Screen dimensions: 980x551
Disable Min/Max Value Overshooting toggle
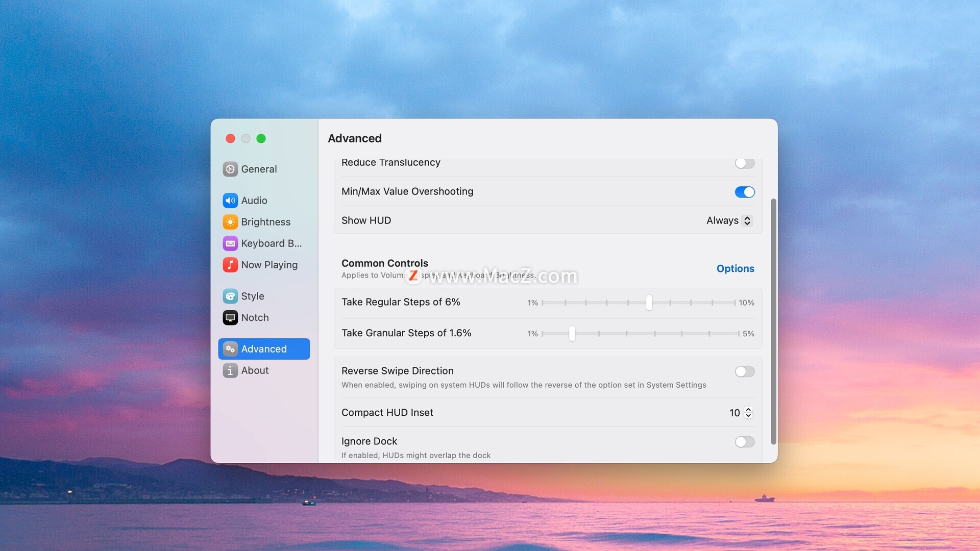(x=744, y=192)
